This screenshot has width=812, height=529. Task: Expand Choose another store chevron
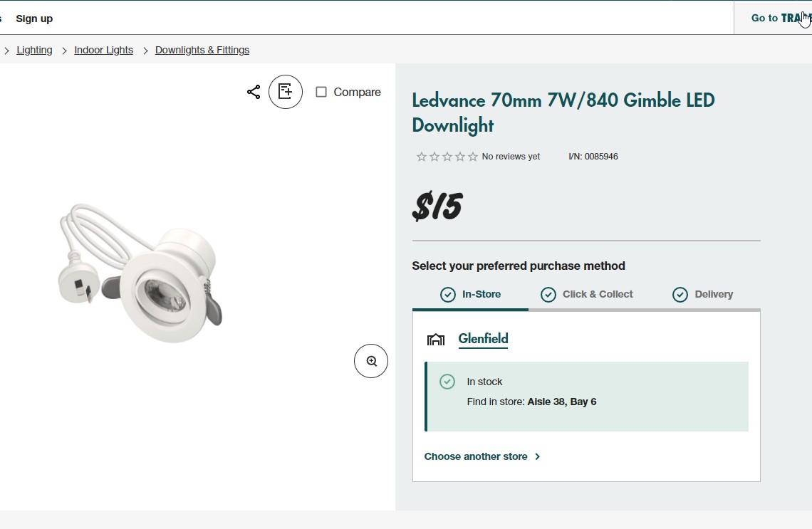coord(538,456)
